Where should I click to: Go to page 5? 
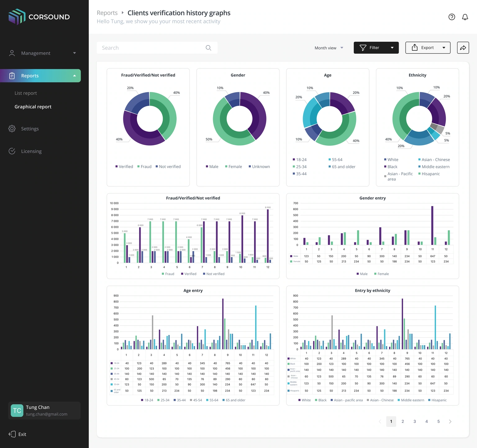click(x=438, y=422)
